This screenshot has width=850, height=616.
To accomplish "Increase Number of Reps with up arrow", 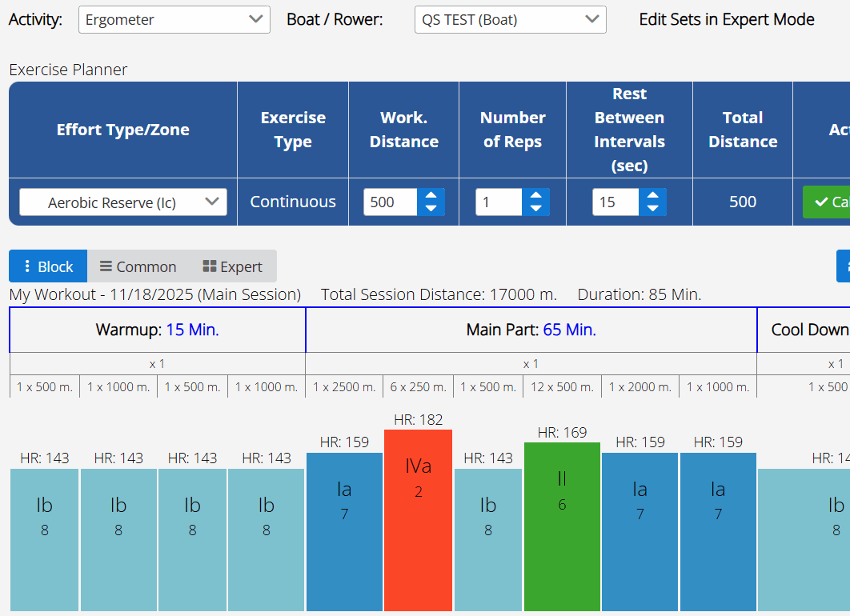I will pos(536,196).
